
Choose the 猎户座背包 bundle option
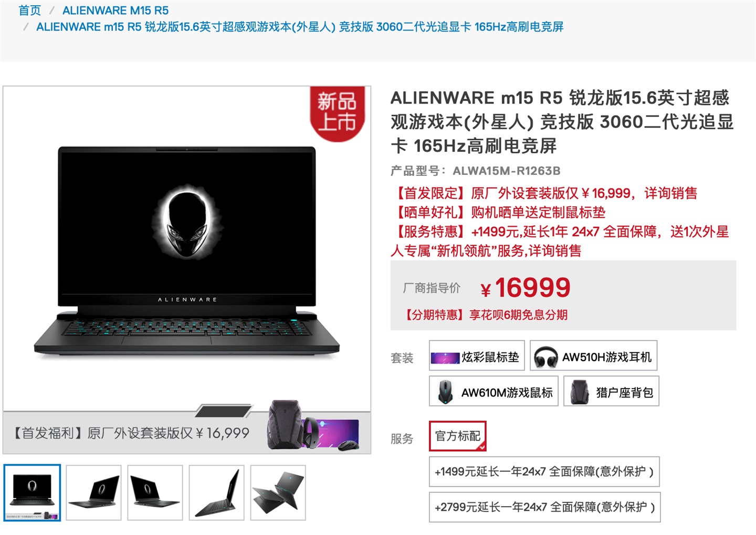(x=611, y=392)
